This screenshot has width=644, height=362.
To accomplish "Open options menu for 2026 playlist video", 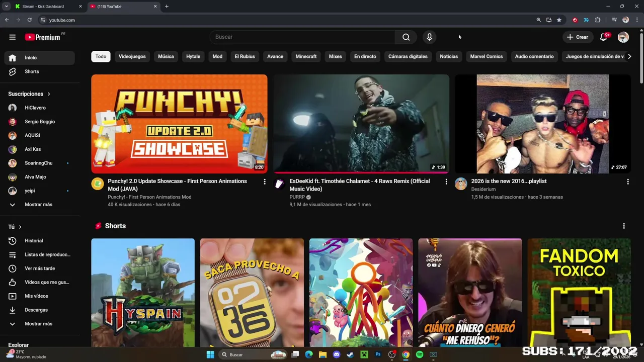I will pos(627,182).
